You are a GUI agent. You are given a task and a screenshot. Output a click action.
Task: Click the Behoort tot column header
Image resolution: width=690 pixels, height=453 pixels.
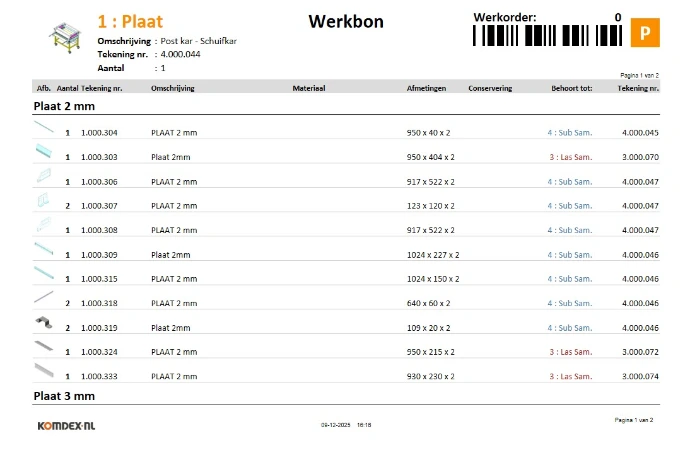[572, 88]
